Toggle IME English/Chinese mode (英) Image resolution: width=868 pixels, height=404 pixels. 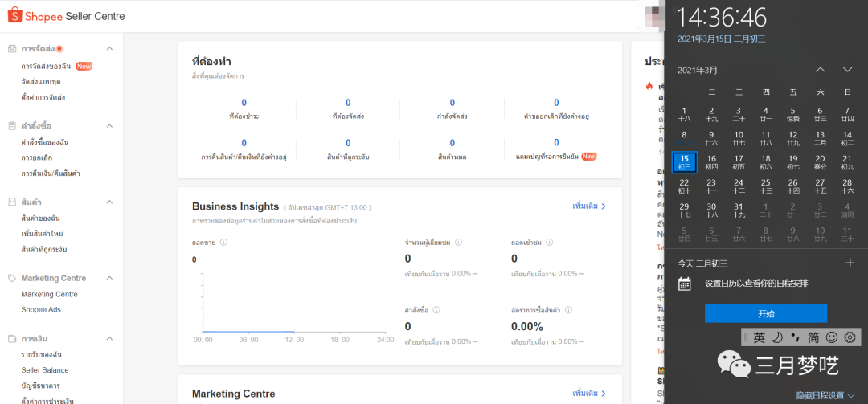click(x=759, y=337)
